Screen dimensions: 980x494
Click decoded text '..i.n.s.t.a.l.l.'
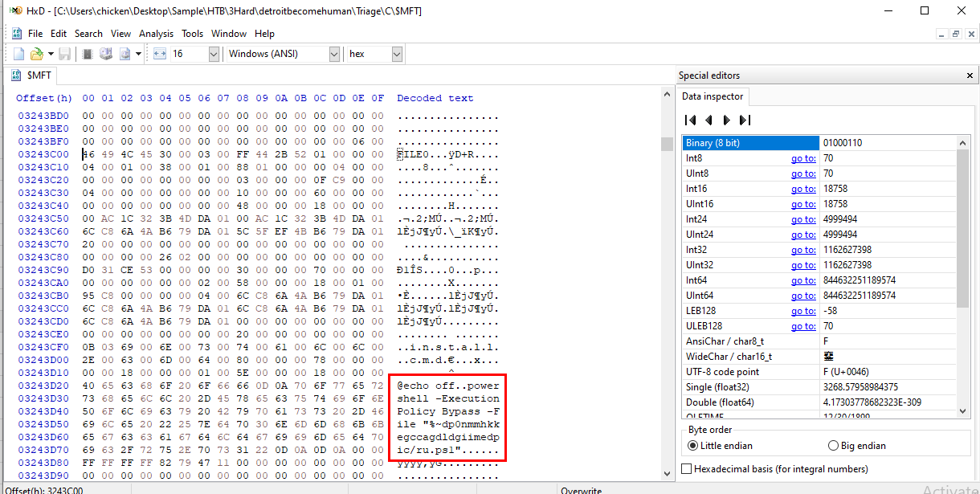point(448,346)
